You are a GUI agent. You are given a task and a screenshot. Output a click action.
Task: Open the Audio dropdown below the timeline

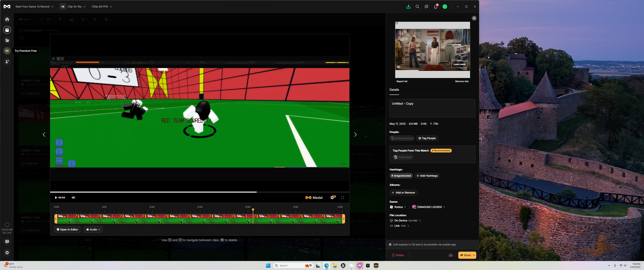93,229
